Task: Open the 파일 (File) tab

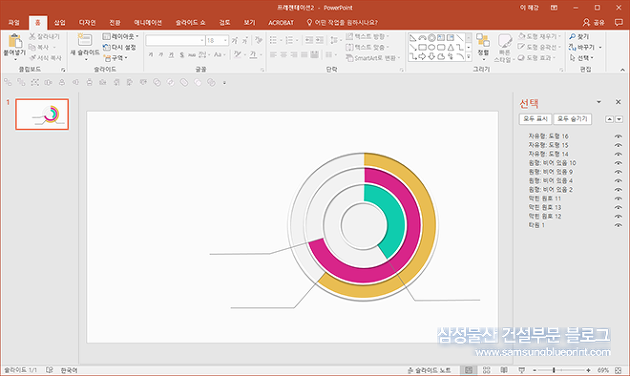Action: (x=14, y=22)
